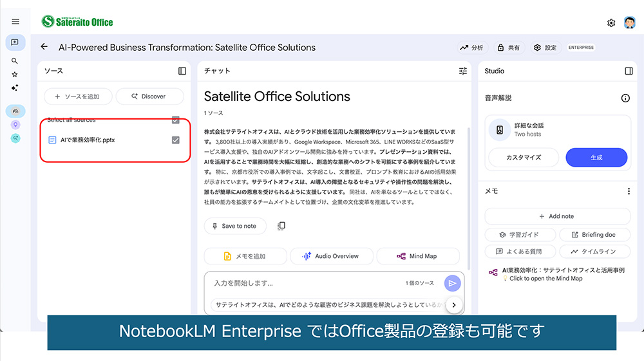Click the 生成 generate button
This screenshot has height=361, width=644.
(x=596, y=157)
